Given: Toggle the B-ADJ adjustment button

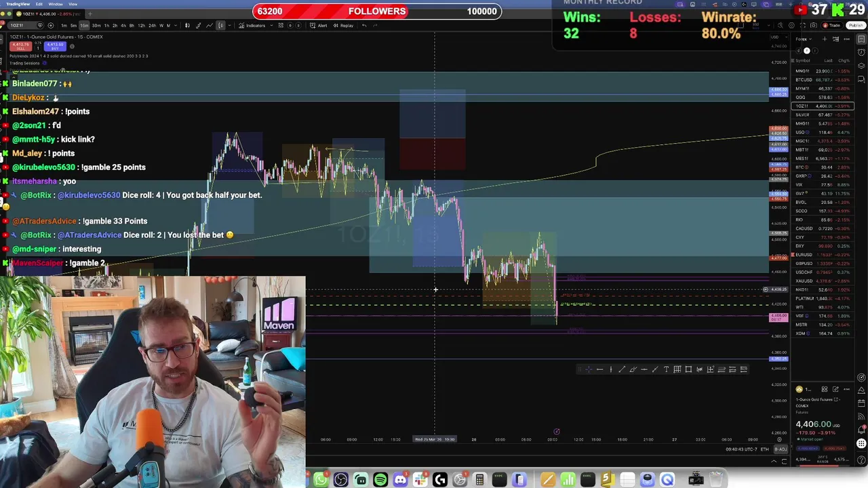Looking at the screenshot, I should click(x=781, y=449).
